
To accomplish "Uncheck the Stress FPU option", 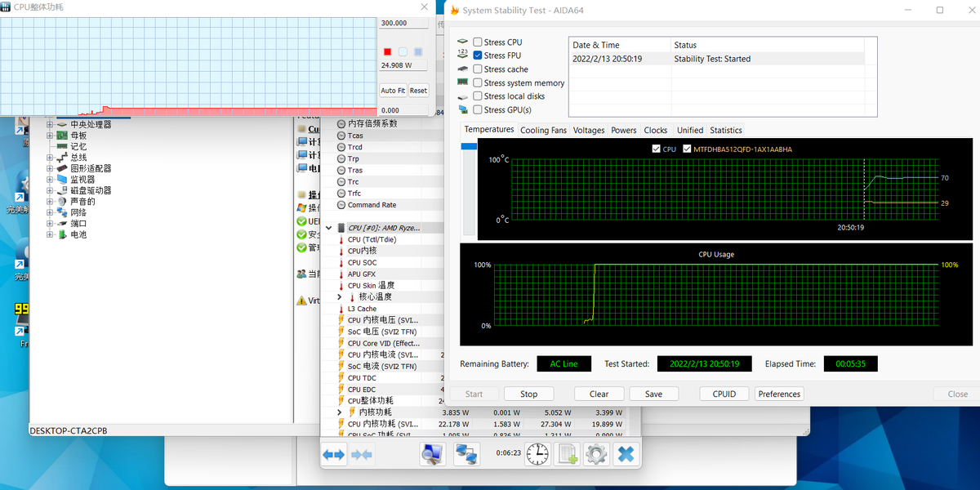I will pos(478,56).
